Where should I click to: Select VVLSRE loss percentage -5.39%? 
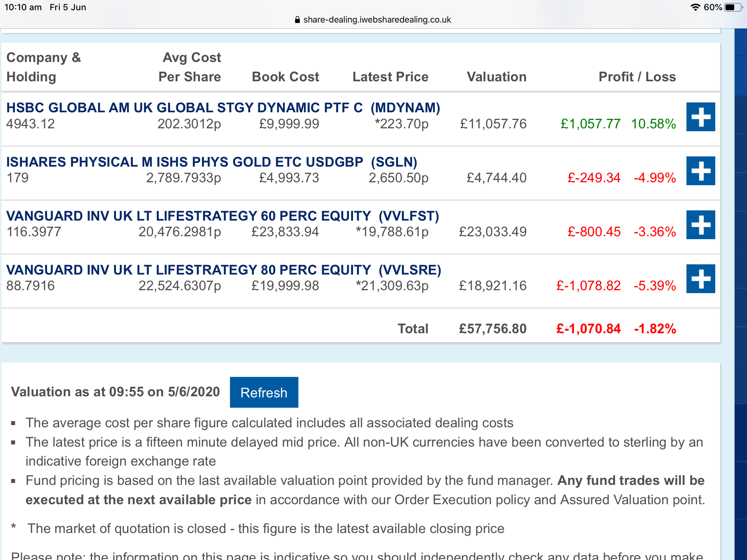[655, 286]
